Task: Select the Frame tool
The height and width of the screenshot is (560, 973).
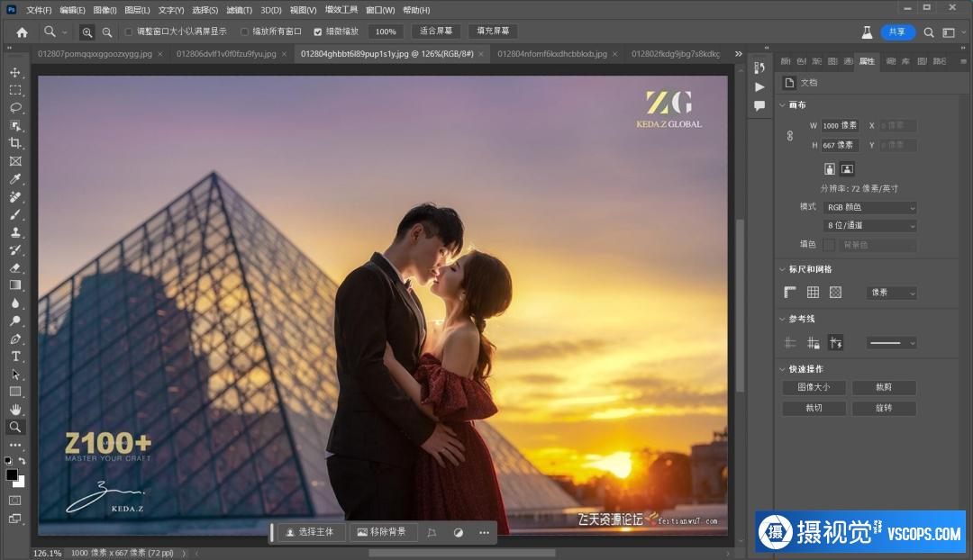Action: [x=15, y=161]
